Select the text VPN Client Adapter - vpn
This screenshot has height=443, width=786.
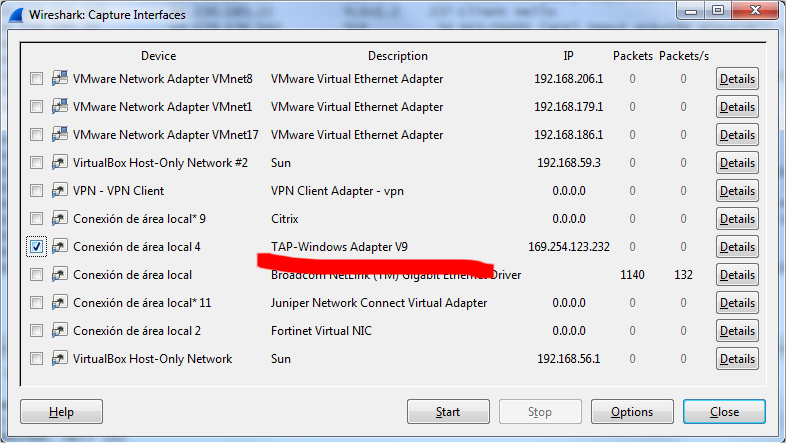pyautogui.click(x=337, y=191)
